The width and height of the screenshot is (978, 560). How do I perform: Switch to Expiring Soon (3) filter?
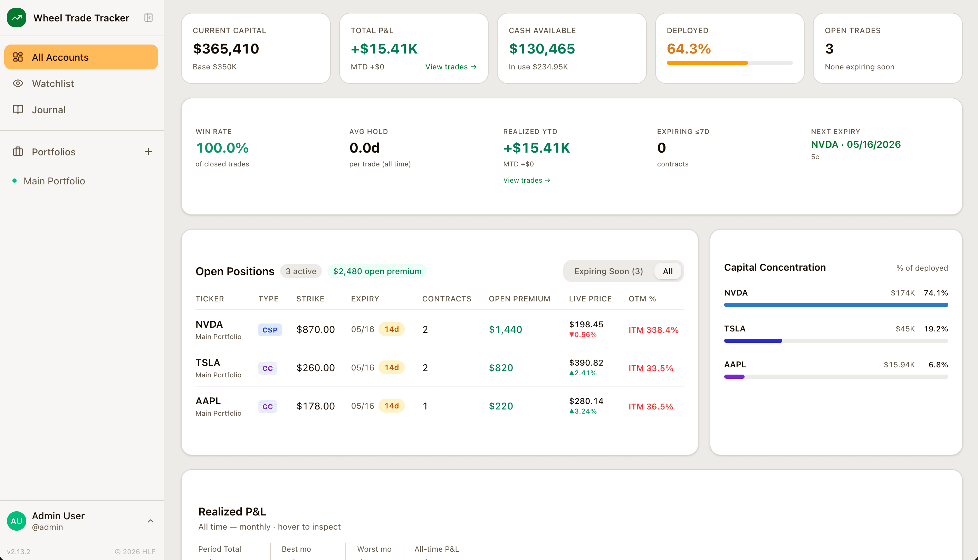click(608, 271)
